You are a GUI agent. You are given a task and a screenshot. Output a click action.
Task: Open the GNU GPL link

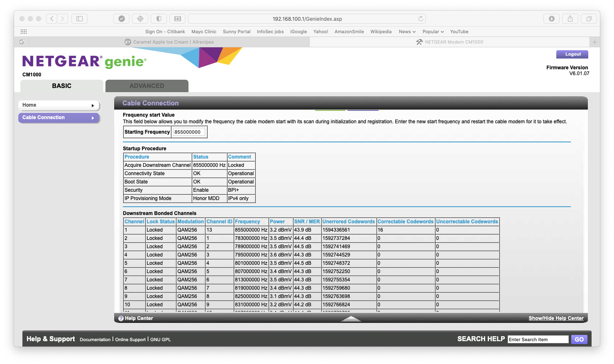pos(161,339)
